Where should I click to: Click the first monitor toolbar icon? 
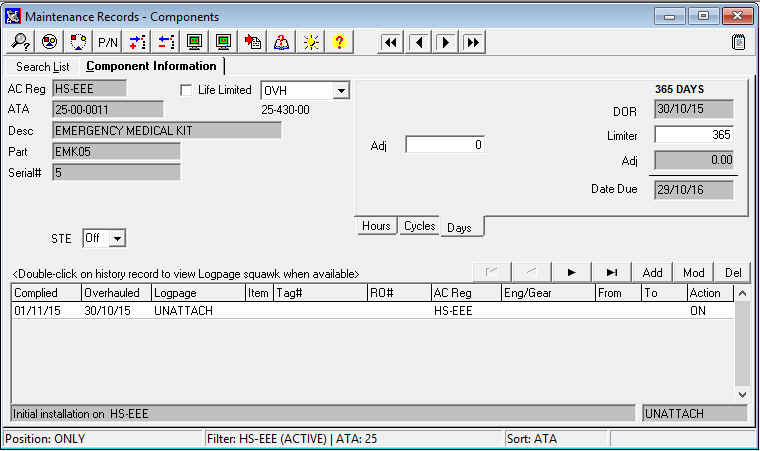(194, 42)
